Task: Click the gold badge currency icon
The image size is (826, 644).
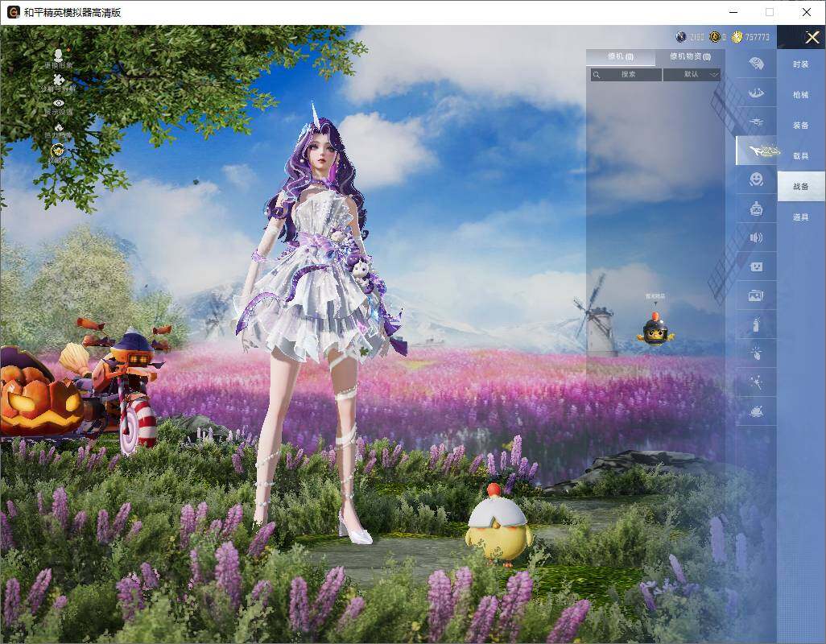Action: click(714, 37)
